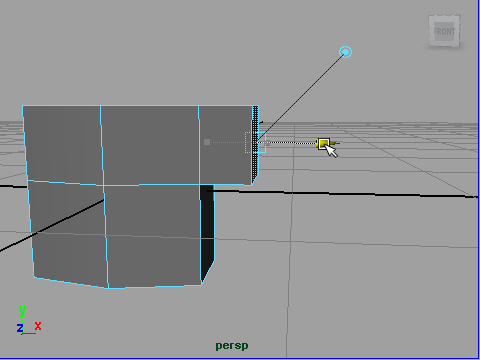Select the yellow cube scale handle
The height and width of the screenshot is (360, 480).
click(x=323, y=144)
